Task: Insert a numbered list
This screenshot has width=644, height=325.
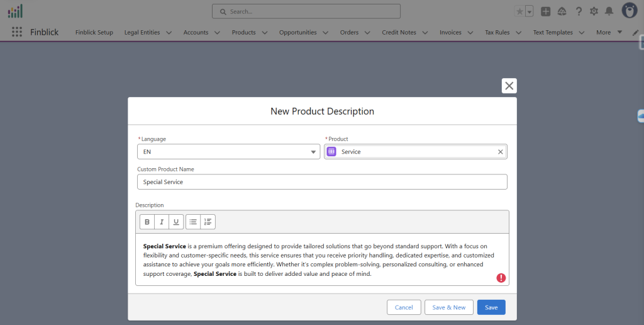Action: pos(208,222)
